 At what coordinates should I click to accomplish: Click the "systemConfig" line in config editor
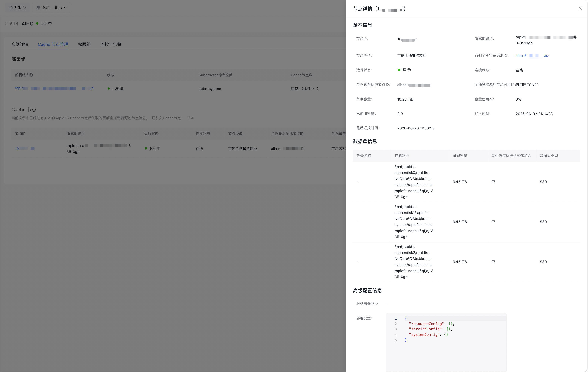coord(429,335)
